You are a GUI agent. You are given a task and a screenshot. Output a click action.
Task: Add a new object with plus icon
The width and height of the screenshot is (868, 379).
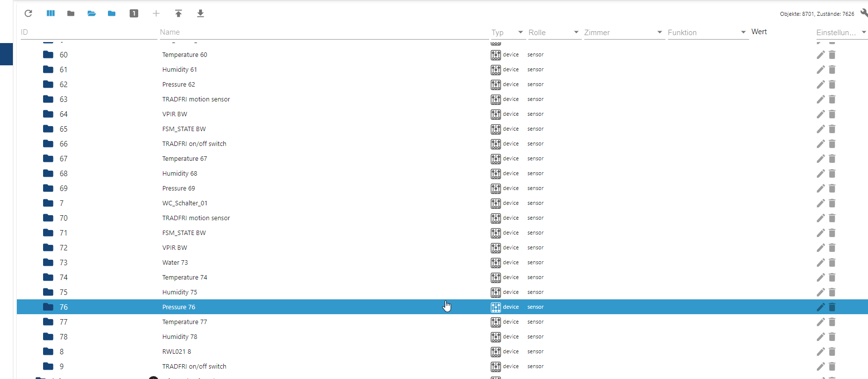point(156,13)
